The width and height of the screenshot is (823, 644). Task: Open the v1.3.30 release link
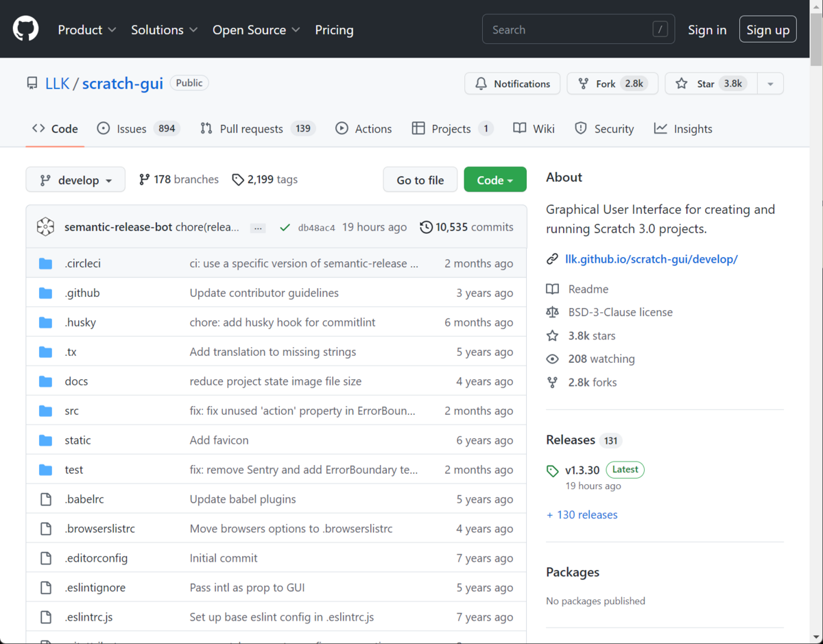coord(582,470)
